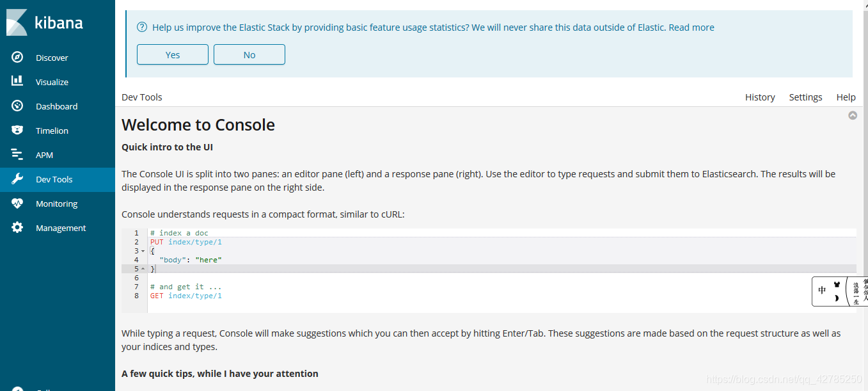Open Discover via compass icon
Image resolution: width=868 pixels, height=391 pixels.
coord(17,58)
